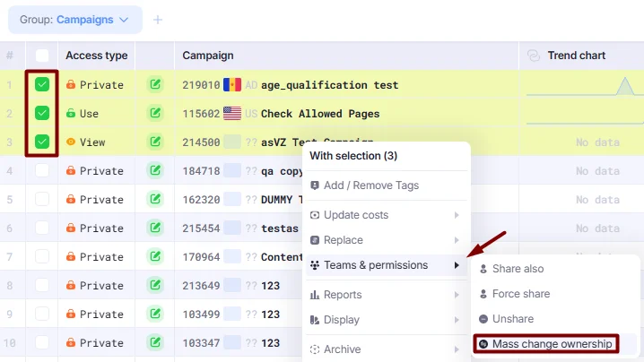Open editor for campaign 184718

[155, 171]
